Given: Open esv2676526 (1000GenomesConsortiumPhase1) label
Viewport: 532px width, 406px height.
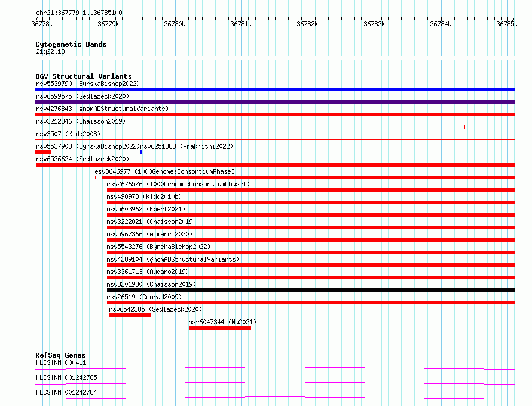Looking at the screenshot, I should (x=178, y=184).
